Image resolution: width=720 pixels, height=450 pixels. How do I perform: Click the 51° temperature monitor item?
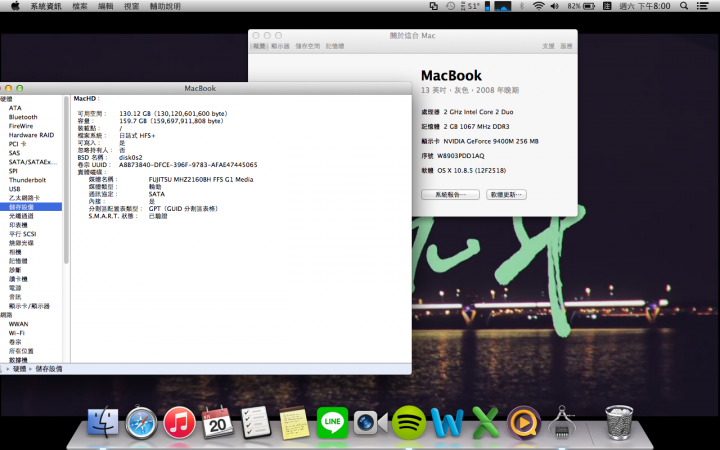tap(471, 6)
